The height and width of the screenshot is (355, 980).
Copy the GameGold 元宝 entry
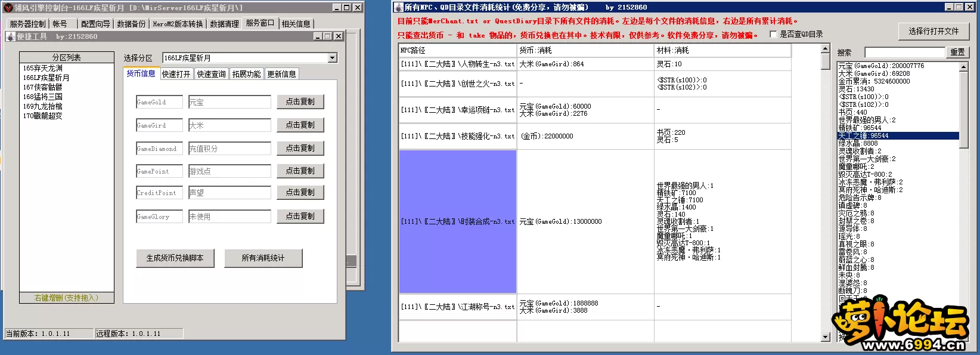click(x=300, y=102)
